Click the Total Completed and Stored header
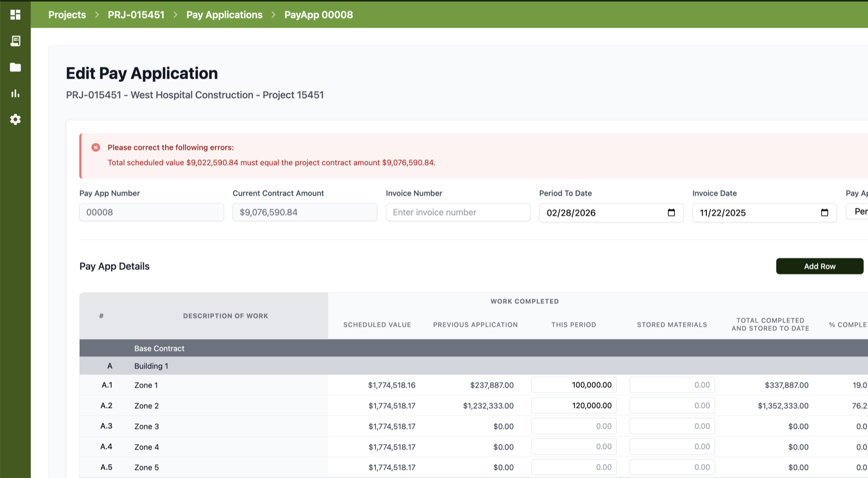This screenshot has width=868, height=478. (770, 324)
